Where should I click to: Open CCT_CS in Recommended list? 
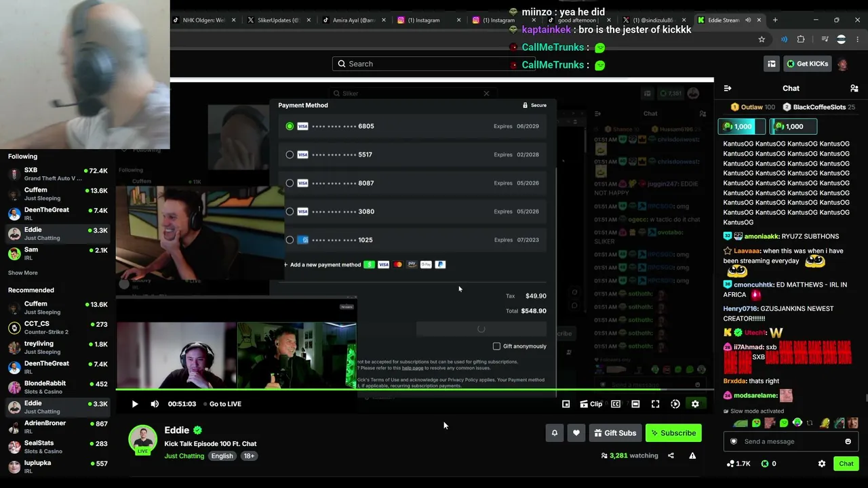click(x=58, y=327)
